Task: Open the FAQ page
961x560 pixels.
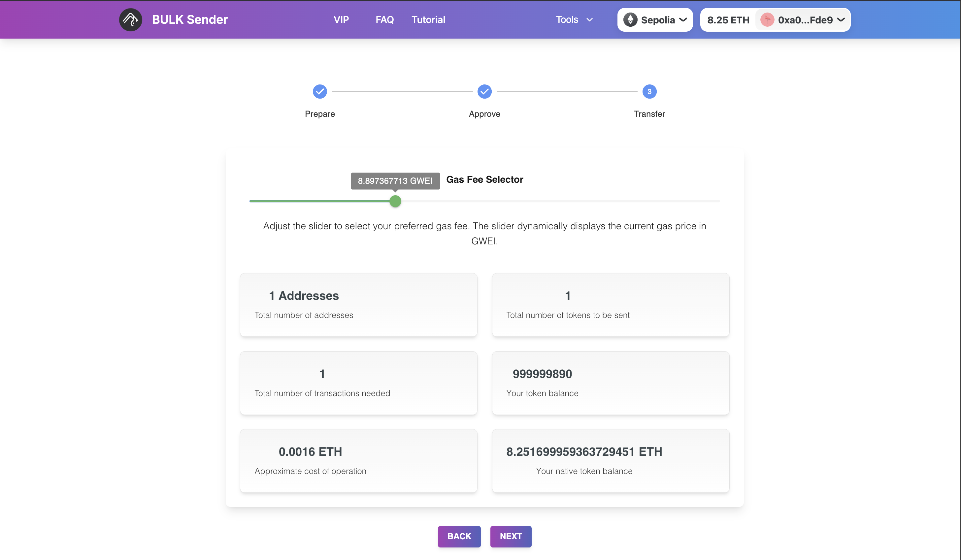Action: click(x=384, y=19)
